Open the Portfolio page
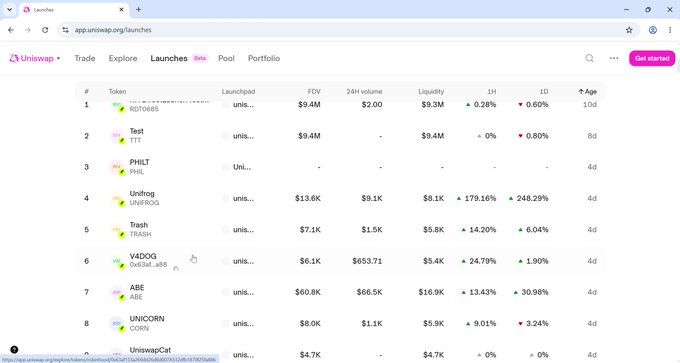The width and height of the screenshot is (680, 363). pyautogui.click(x=264, y=58)
